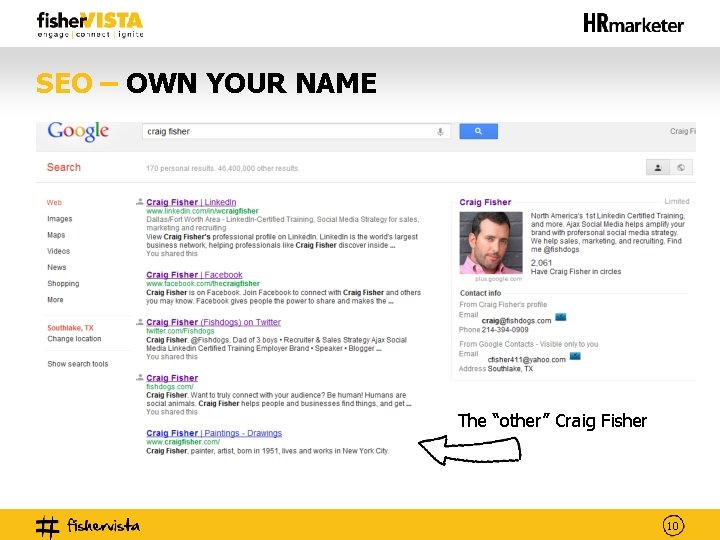Viewport: 720px width, 540px height.
Task: Click the blue search magnifier button
Action: point(478,131)
